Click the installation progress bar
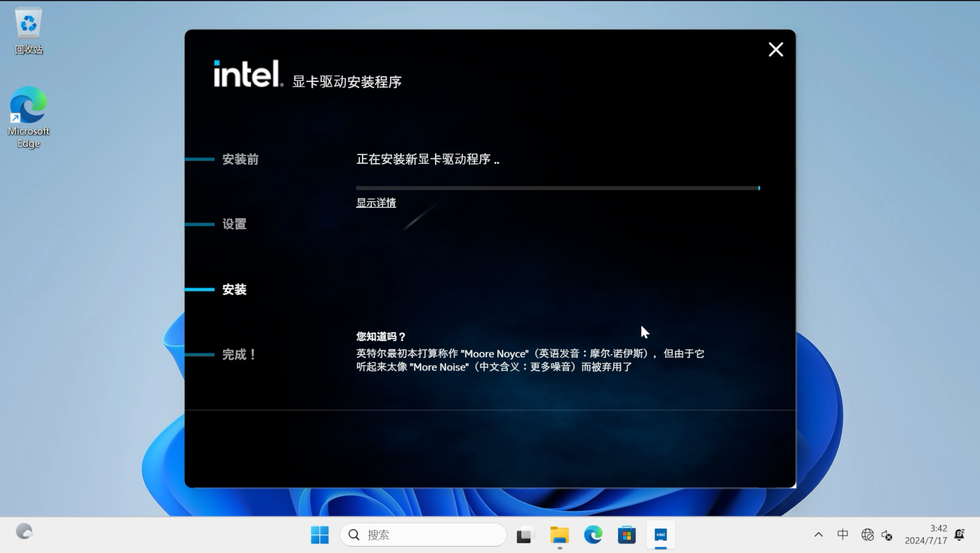Image resolution: width=980 pixels, height=553 pixels. click(558, 188)
